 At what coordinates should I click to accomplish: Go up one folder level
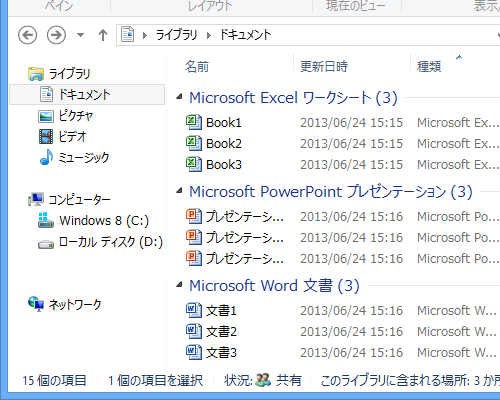click(x=103, y=35)
